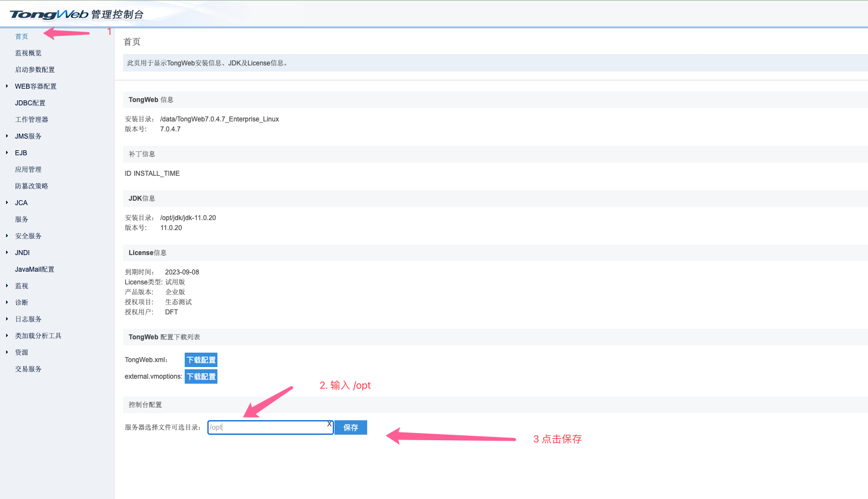Go to 应用管理 page
The width and height of the screenshot is (868, 499).
(x=28, y=170)
